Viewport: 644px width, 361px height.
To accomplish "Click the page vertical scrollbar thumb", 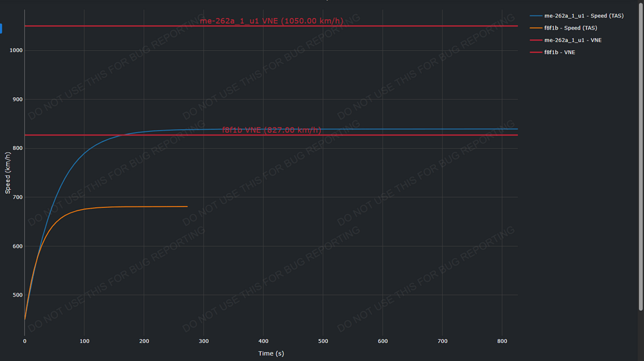I will [x=641, y=156].
